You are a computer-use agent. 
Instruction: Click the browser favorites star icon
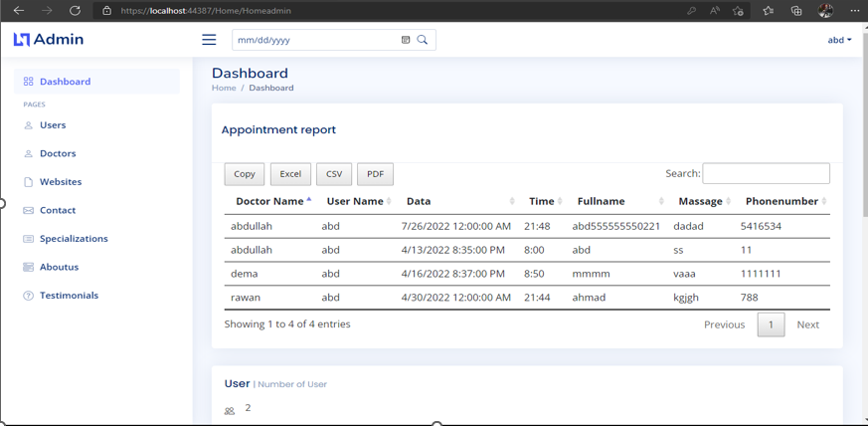(x=768, y=11)
